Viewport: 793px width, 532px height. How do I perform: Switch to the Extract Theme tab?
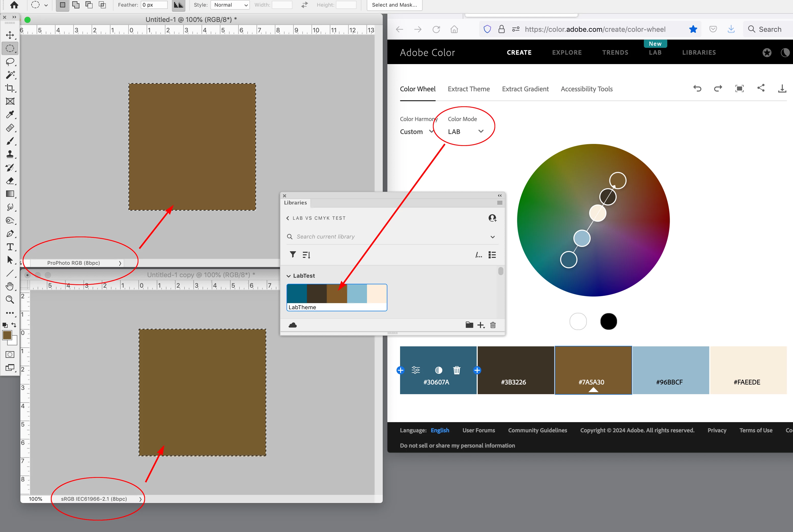(469, 89)
